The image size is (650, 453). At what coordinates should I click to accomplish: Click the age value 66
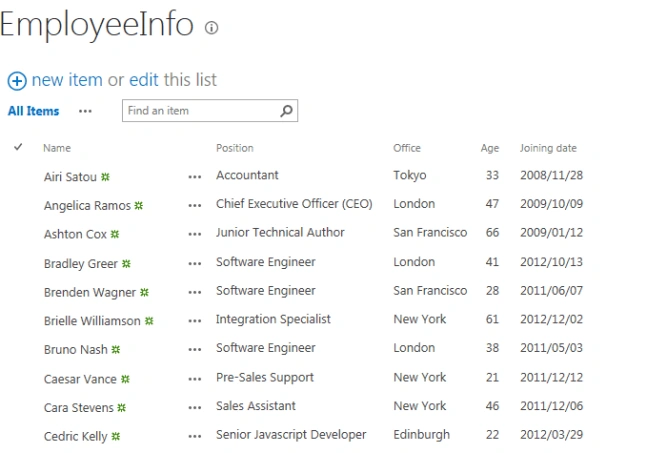point(492,233)
